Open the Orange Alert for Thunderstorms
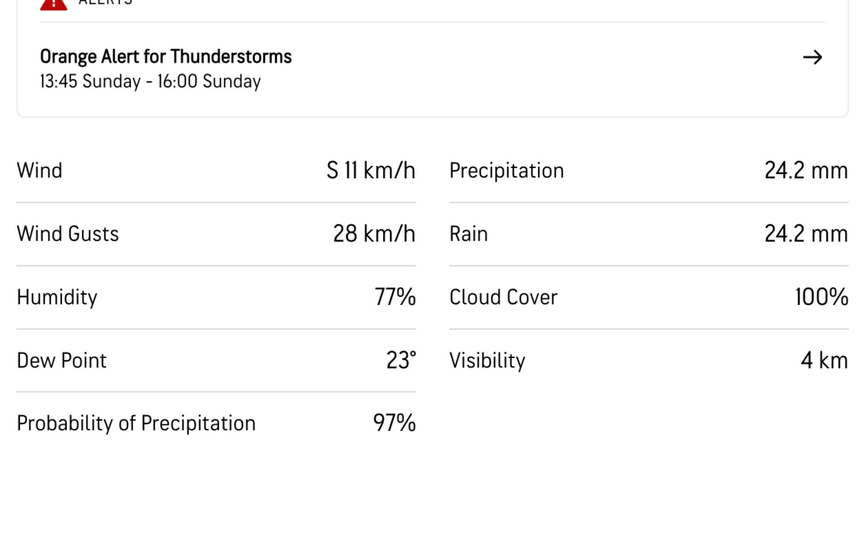The width and height of the screenshot is (864, 540). tap(166, 57)
